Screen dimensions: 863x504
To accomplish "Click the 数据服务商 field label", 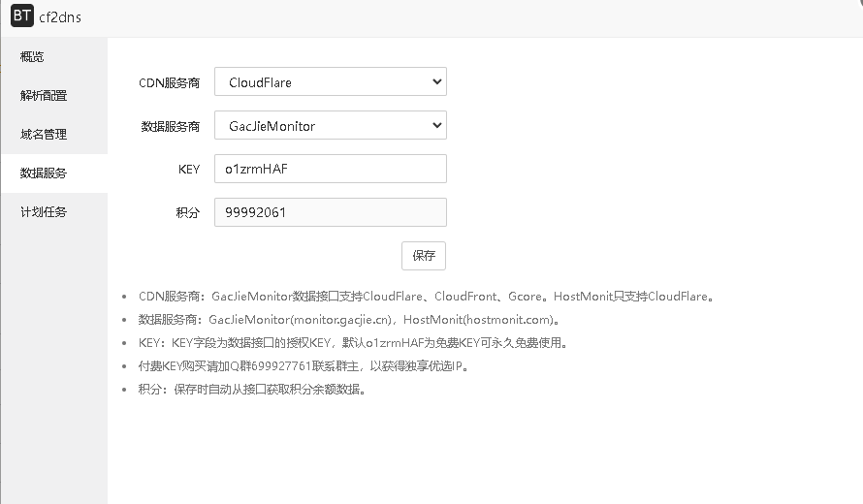I will coord(170,127).
